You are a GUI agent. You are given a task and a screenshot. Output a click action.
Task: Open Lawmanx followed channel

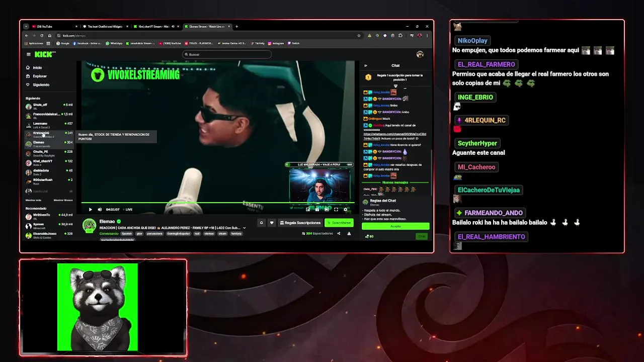(x=49, y=125)
